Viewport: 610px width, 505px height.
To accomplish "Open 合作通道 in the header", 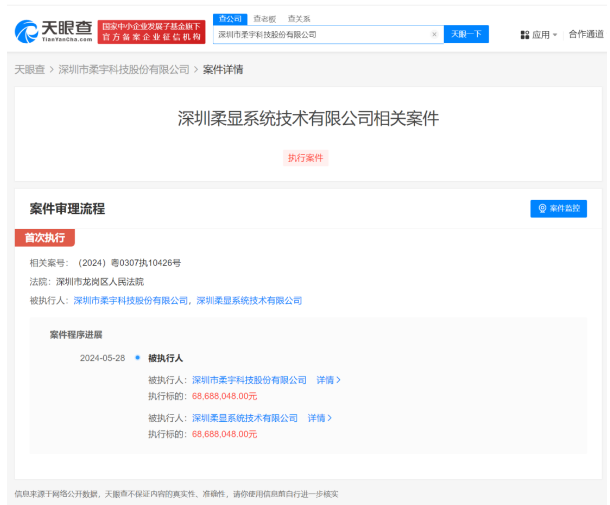I will click(x=586, y=34).
